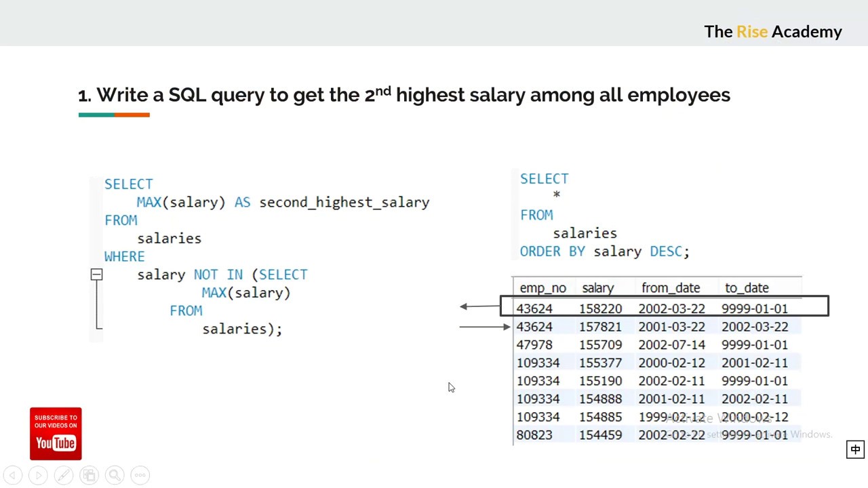Click the YouTube subscribe badge
Screen dimensions: 868x488
[56, 434]
